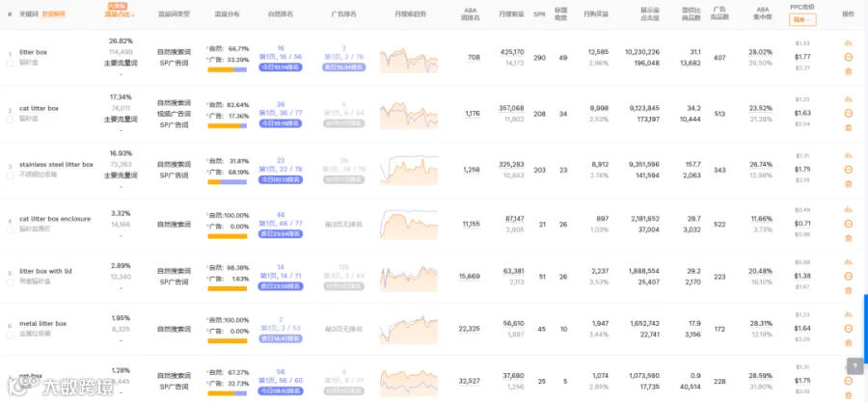The width and height of the screenshot is (868, 403).
Task: Click the 月搜索趋势 column header
Action: [410, 13]
